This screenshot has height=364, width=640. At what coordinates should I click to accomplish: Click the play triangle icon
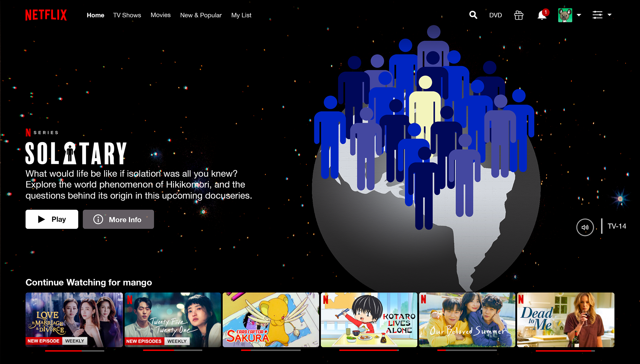[41, 219]
